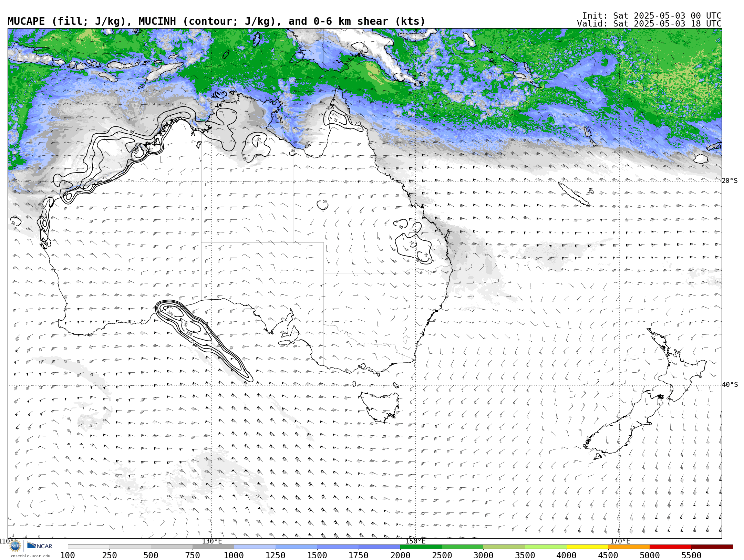Select the yellow colorbar swatch
Screen dimensions: 744x560
tap(587, 547)
